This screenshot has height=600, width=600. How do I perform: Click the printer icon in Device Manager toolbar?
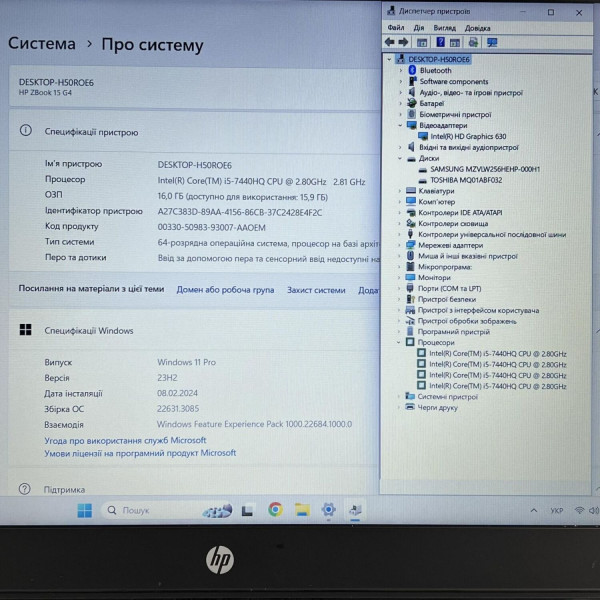pyautogui.click(x=473, y=42)
